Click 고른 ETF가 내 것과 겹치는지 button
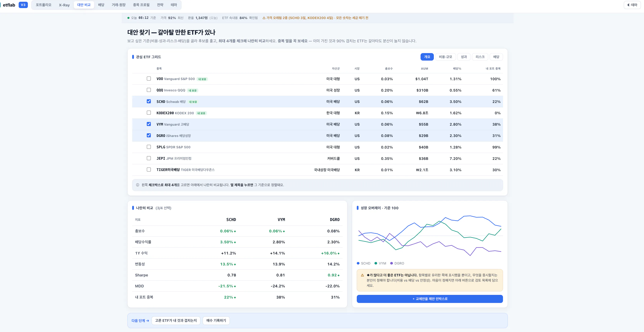 176,321
